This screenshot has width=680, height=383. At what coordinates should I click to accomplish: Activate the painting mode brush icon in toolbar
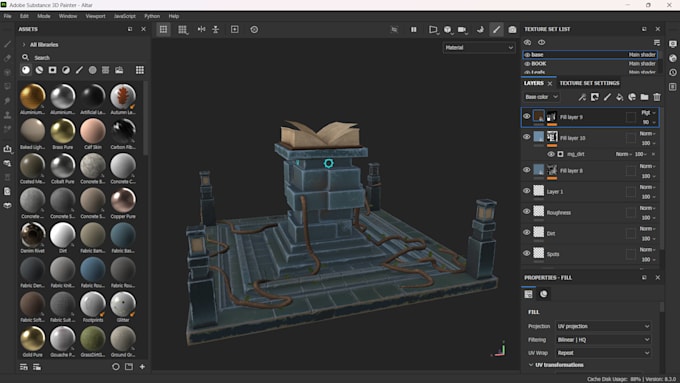tap(497, 29)
